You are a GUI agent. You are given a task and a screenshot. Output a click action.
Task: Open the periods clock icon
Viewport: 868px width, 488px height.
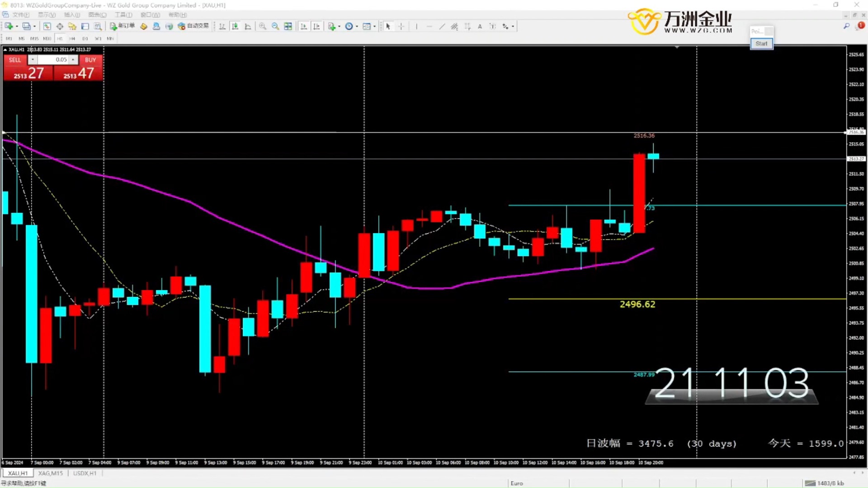(349, 26)
